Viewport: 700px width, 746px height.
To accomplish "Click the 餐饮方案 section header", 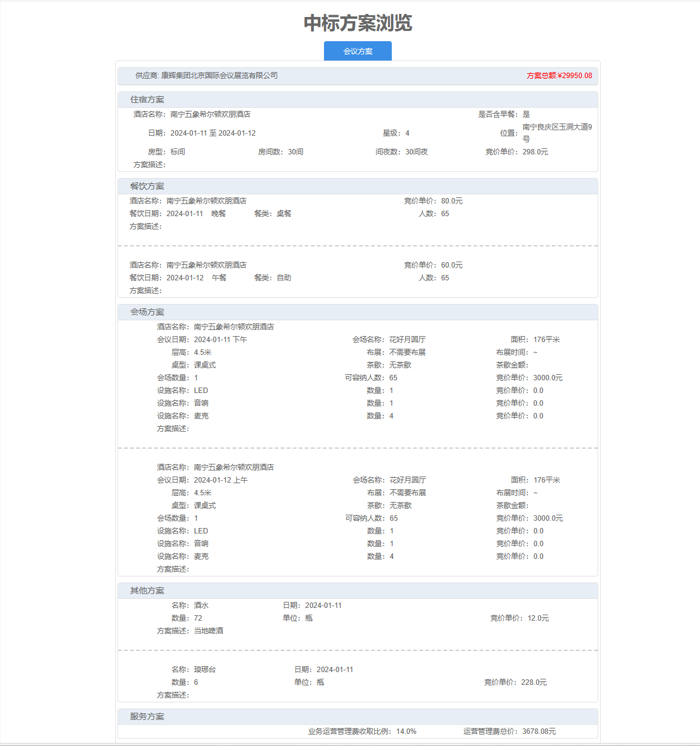I will [x=147, y=186].
